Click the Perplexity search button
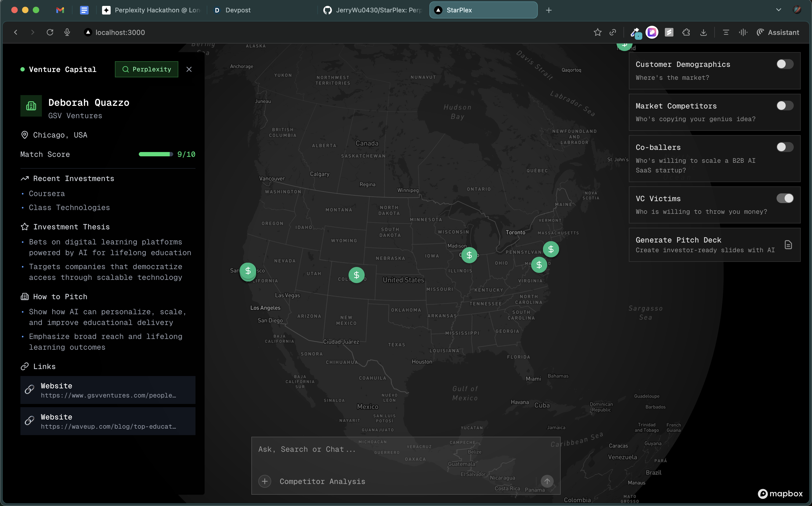Viewport: 812px width, 506px height. pos(147,69)
